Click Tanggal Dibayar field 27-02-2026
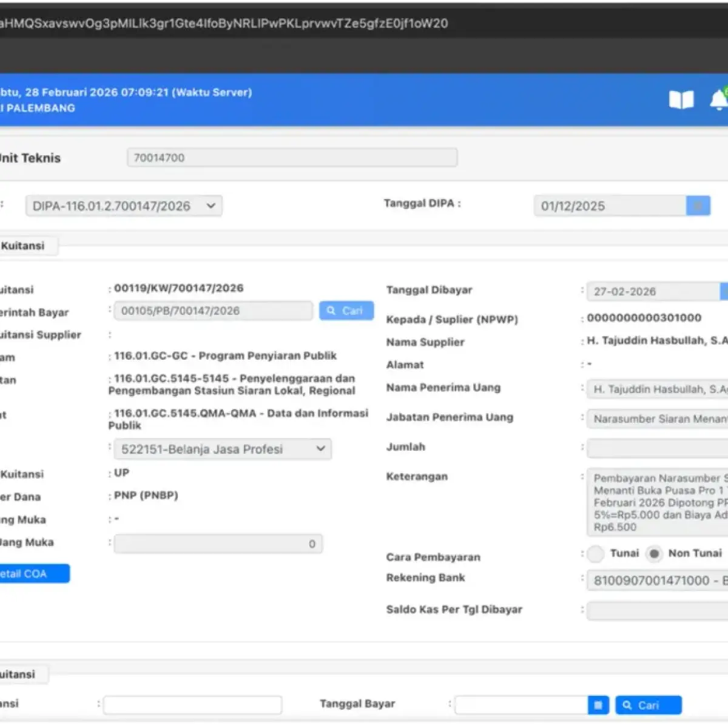728x728 pixels. [x=654, y=292]
